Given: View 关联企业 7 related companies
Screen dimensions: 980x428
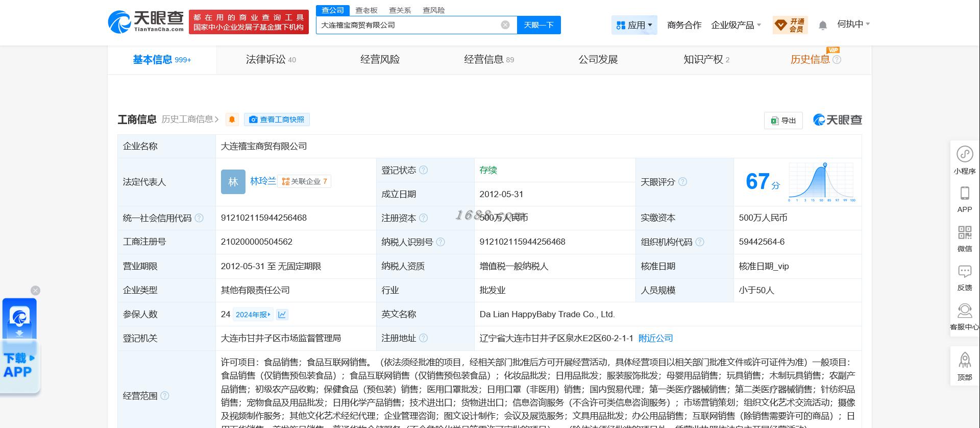Looking at the screenshot, I should point(304,181).
